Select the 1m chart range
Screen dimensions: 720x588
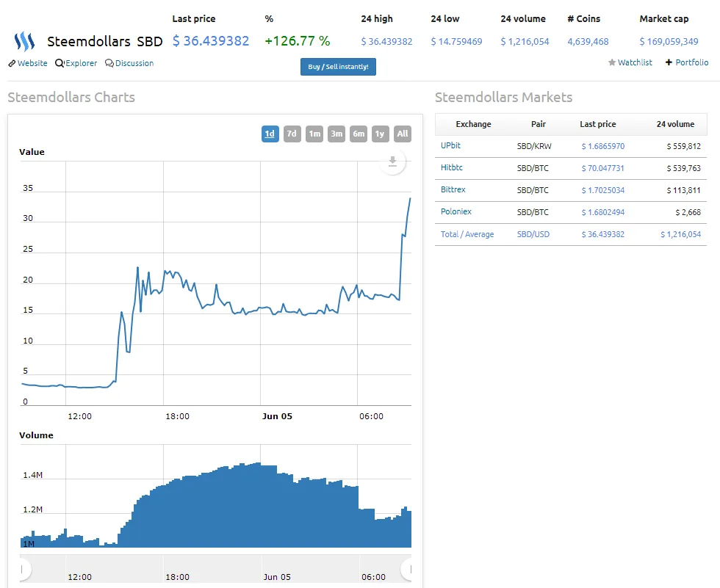click(314, 134)
